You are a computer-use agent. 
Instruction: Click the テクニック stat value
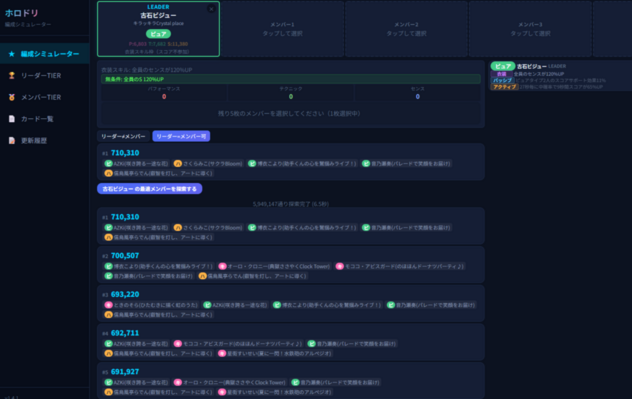[291, 97]
